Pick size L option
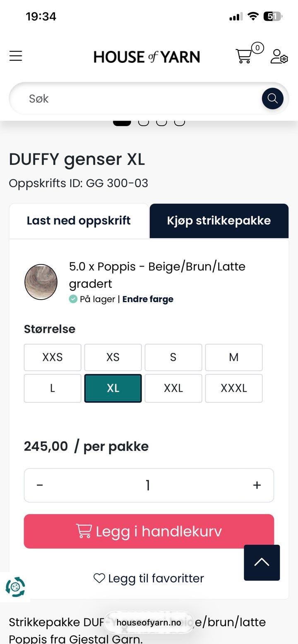The width and height of the screenshot is (298, 644). 53,388
